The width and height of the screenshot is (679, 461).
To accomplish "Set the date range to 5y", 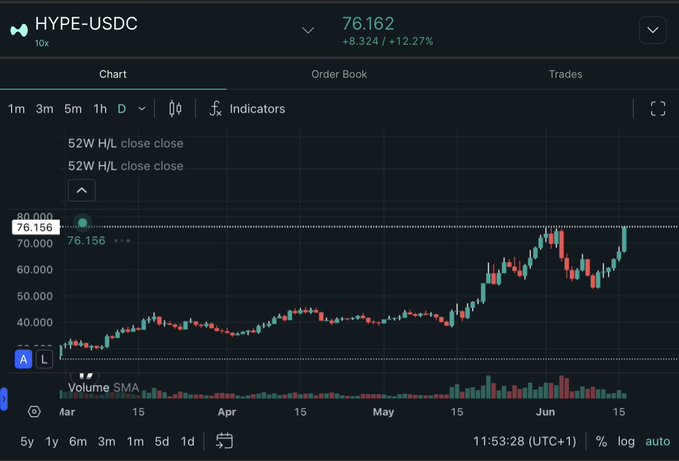I will click(x=27, y=442).
